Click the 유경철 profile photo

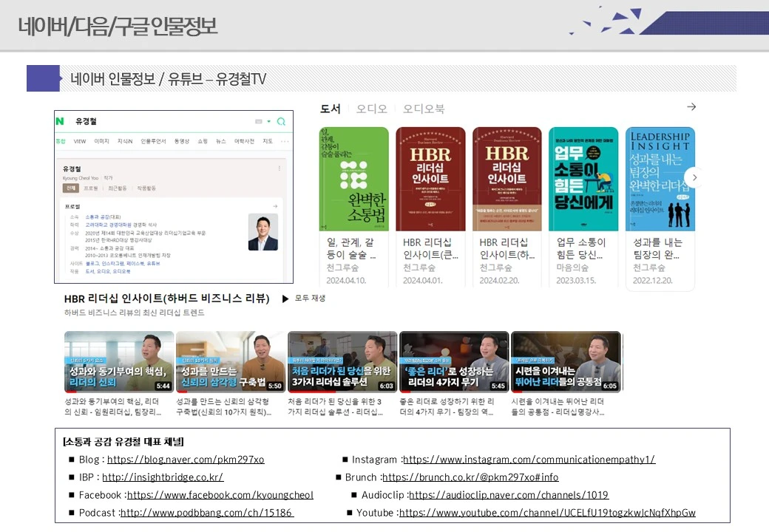click(263, 232)
